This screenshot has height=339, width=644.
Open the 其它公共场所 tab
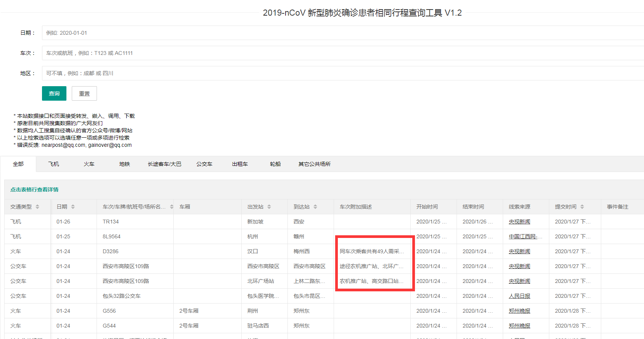[314, 164]
